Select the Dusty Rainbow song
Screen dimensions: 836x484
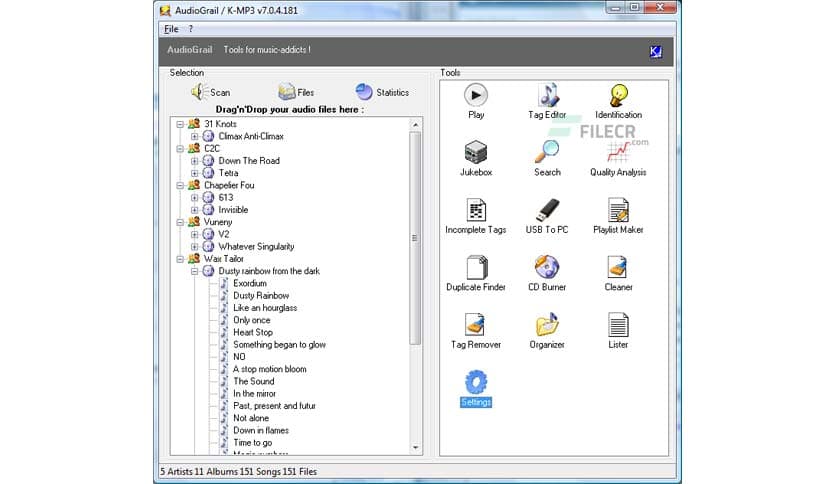(x=261, y=296)
